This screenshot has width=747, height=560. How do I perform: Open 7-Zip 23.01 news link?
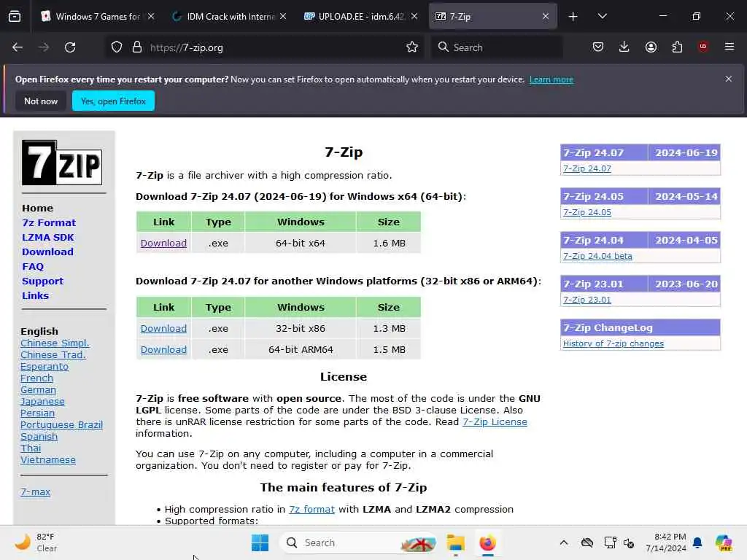click(587, 300)
